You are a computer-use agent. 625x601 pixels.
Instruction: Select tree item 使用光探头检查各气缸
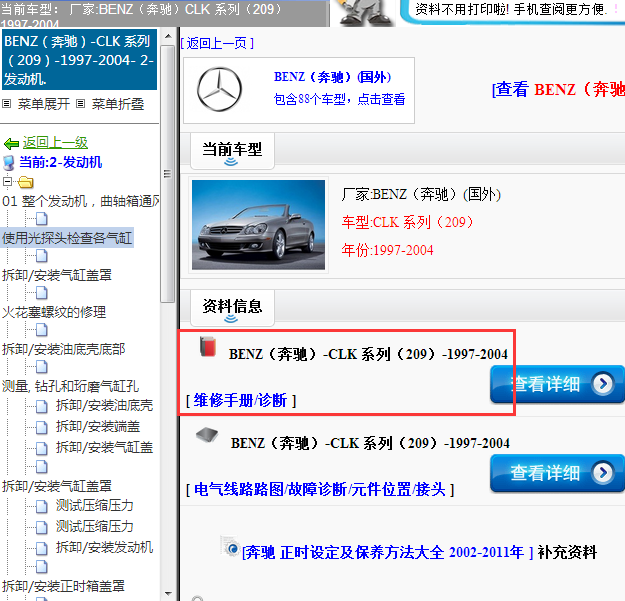click(x=67, y=238)
